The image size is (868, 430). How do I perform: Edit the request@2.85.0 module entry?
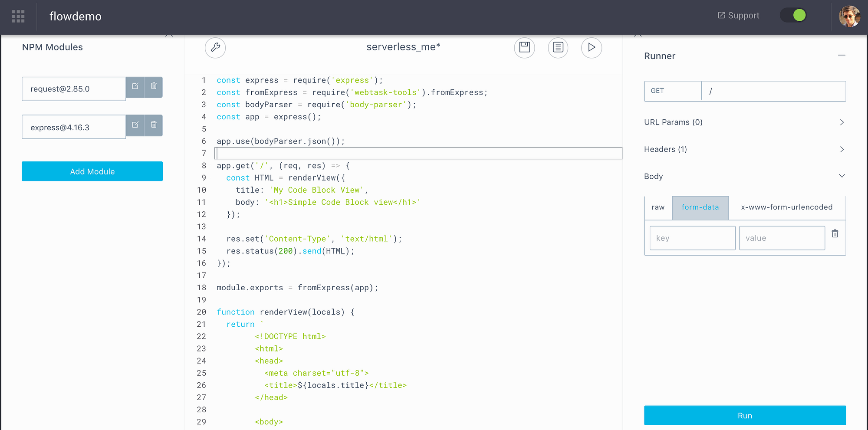pos(135,86)
